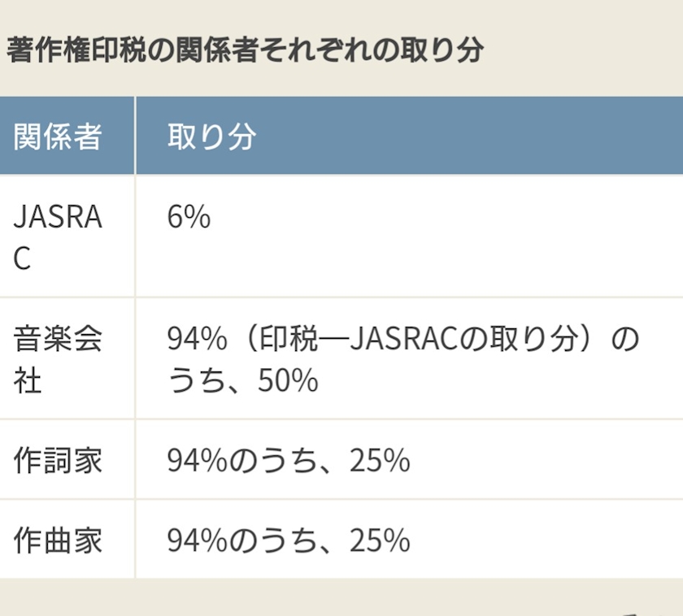Viewport: 683px width, 616px height.
Task: Click JASRAC inside the parenthesized share text
Action: (x=404, y=339)
